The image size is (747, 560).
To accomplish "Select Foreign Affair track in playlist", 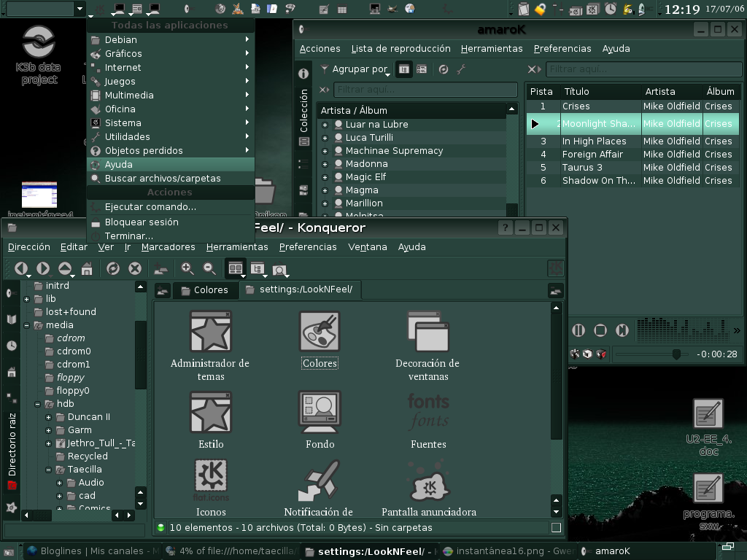I will pyautogui.click(x=632, y=155).
